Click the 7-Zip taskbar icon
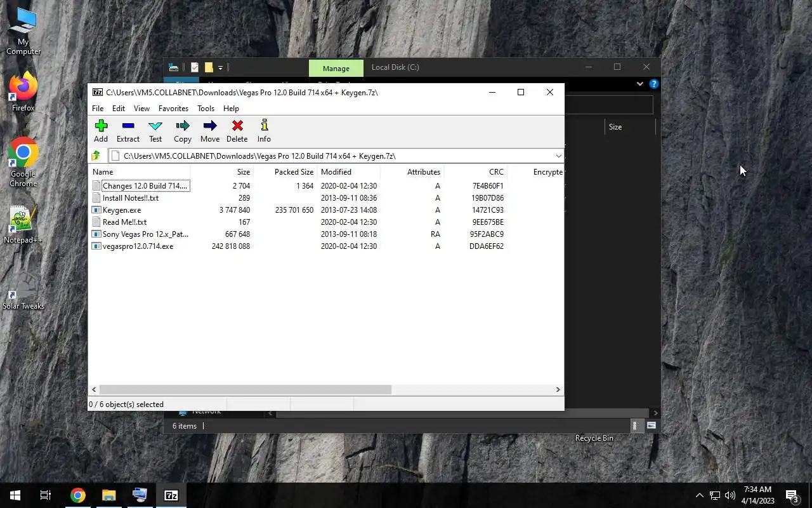This screenshot has width=812, height=508. pos(171,495)
